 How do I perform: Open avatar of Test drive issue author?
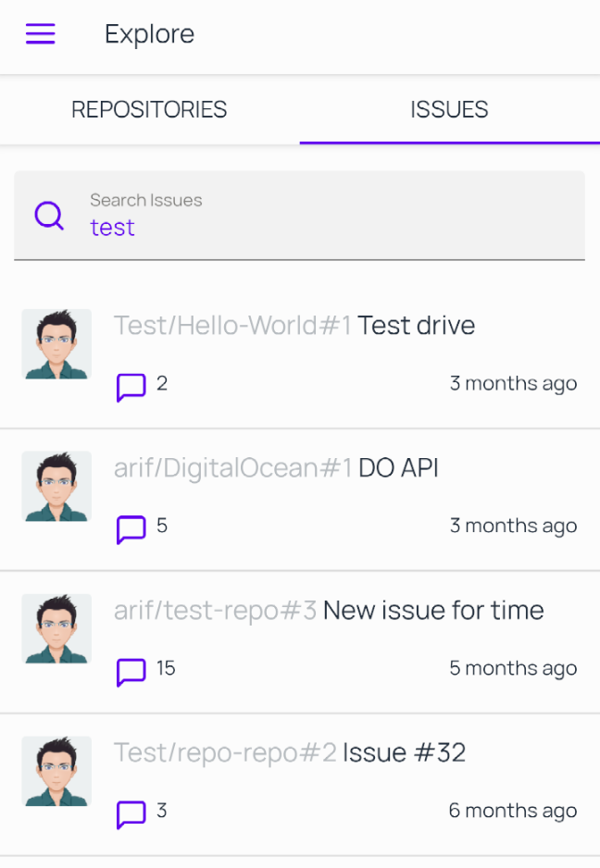[x=56, y=343]
